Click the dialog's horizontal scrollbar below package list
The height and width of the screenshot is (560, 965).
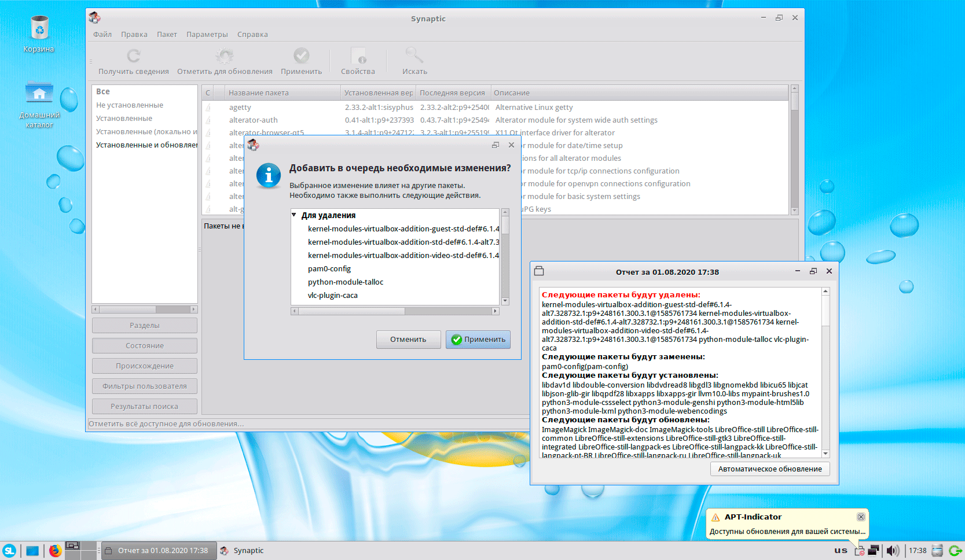tap(395, 311)
